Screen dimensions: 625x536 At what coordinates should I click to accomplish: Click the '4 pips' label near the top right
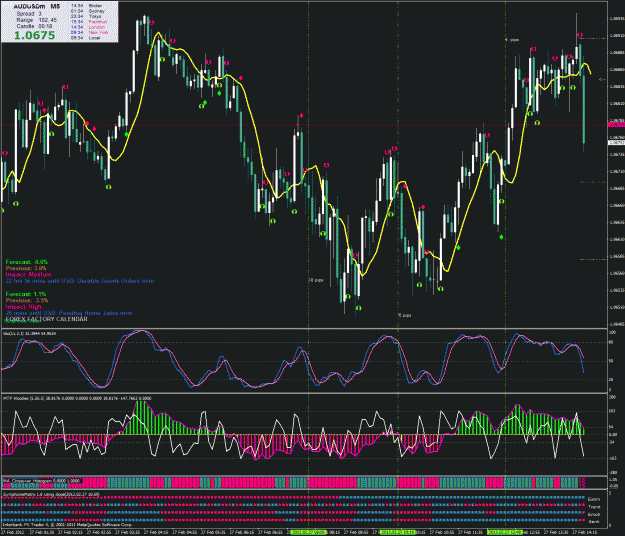(x=513, y=40)
